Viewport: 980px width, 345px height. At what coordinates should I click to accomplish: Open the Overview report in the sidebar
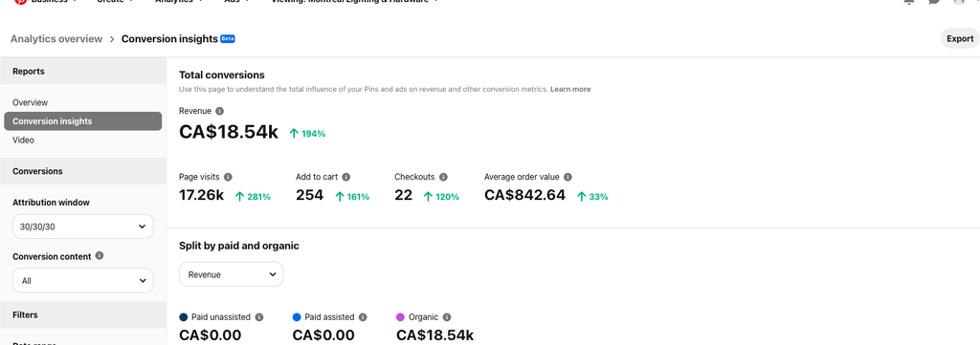30,102
